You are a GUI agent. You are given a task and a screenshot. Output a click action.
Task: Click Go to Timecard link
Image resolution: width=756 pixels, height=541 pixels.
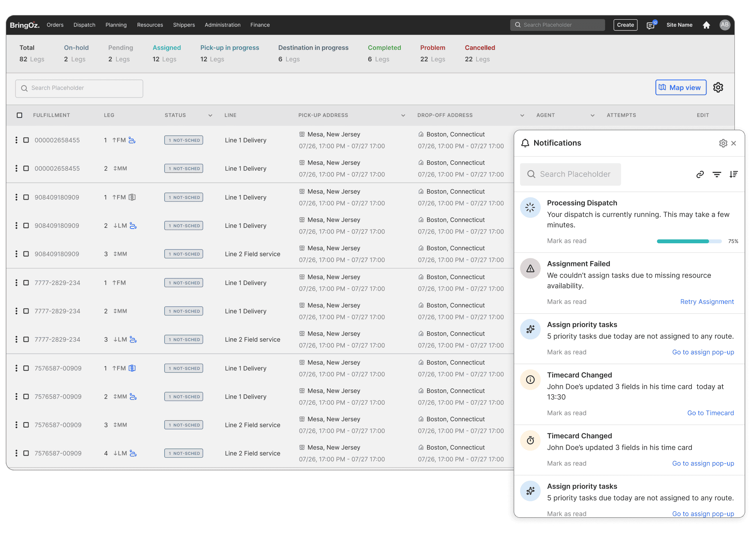710,413
